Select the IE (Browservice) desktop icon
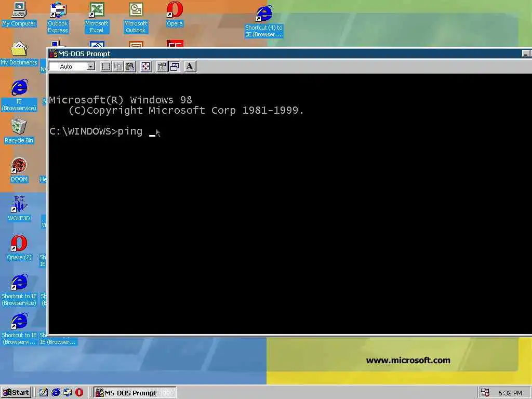 pyautogui.click(x=19, y=96)
